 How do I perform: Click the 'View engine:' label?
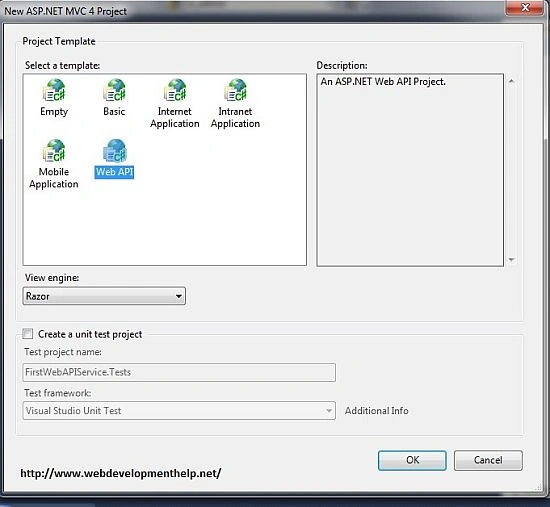tap(52, 278)
